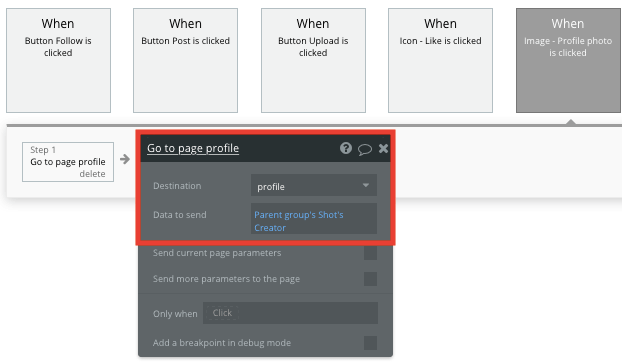Open the Button Upload is clicked event

(313, 61)
